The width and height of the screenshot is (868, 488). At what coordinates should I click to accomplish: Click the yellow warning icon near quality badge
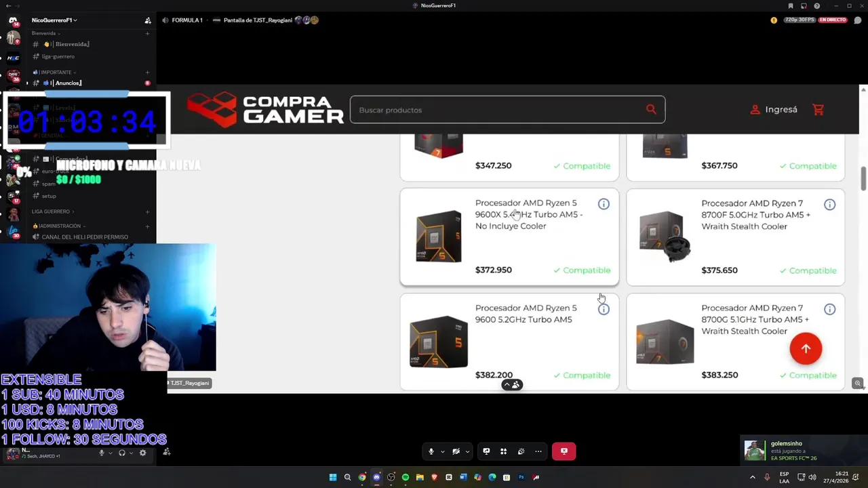pyautogui.click(x=774, y=20)
